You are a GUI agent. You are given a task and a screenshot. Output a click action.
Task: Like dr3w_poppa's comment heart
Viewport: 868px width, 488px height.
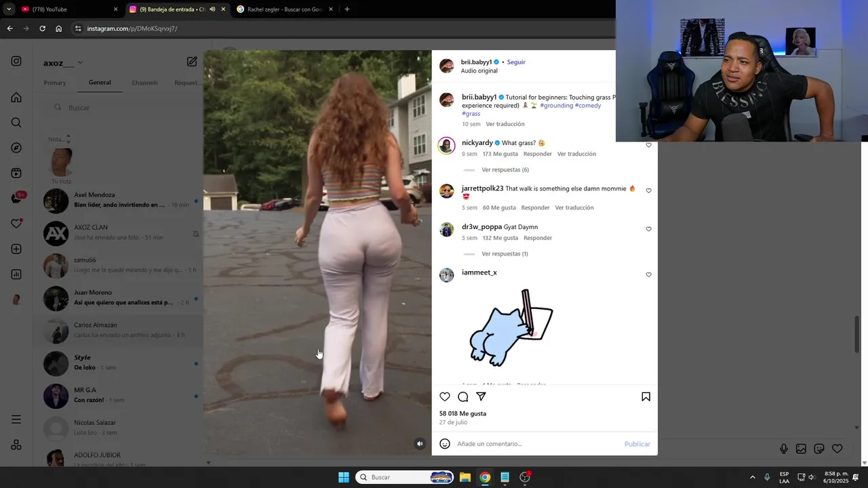[648, 229]
